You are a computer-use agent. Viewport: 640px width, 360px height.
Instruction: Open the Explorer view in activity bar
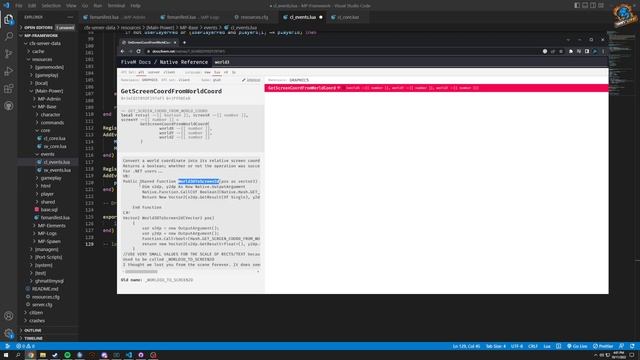9,19
